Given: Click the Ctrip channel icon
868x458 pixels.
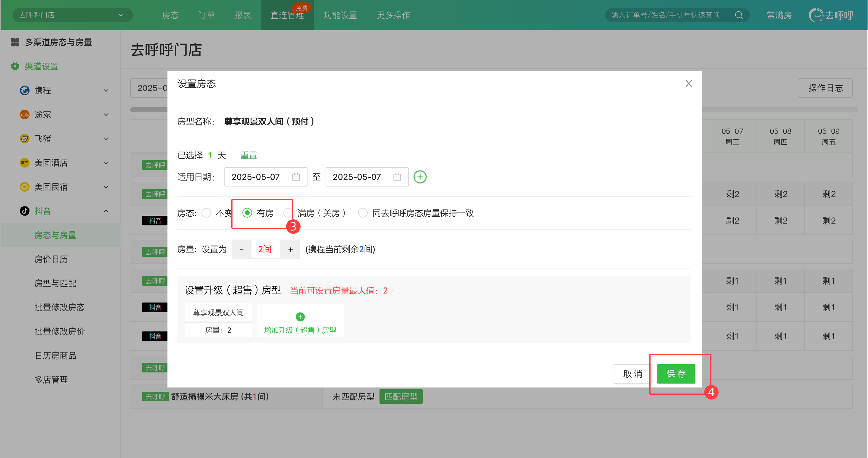Looking at the screenshot, I should point(25,90).
